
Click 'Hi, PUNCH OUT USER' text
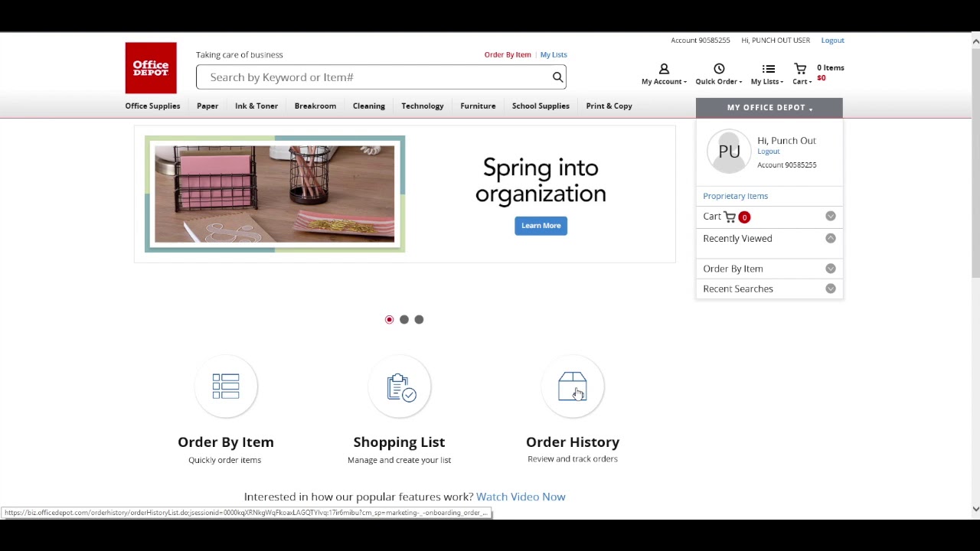tap(776, 41)
